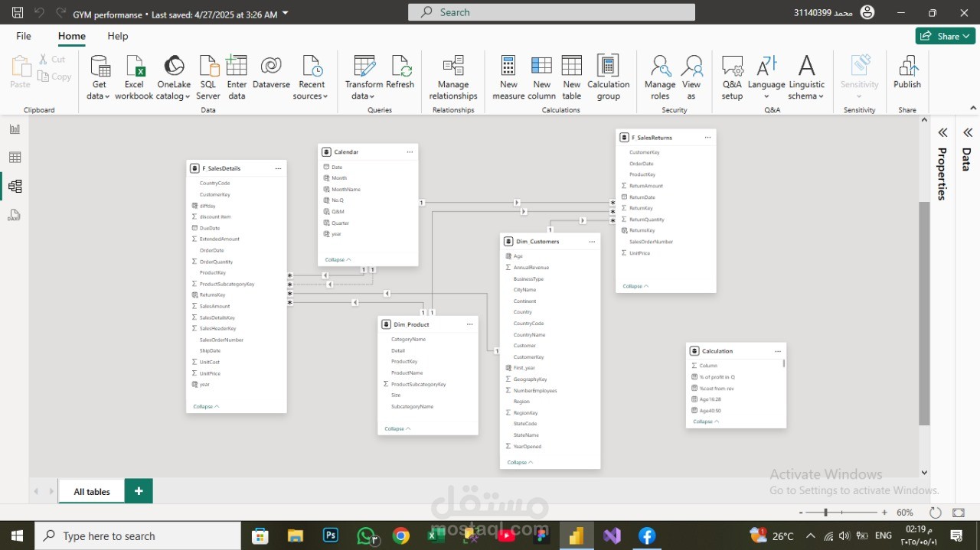Select ReturnQuantity field in F_SalesReturns
Screen dimensions: 980x550
pyautogui.click(x=646, y=220)
